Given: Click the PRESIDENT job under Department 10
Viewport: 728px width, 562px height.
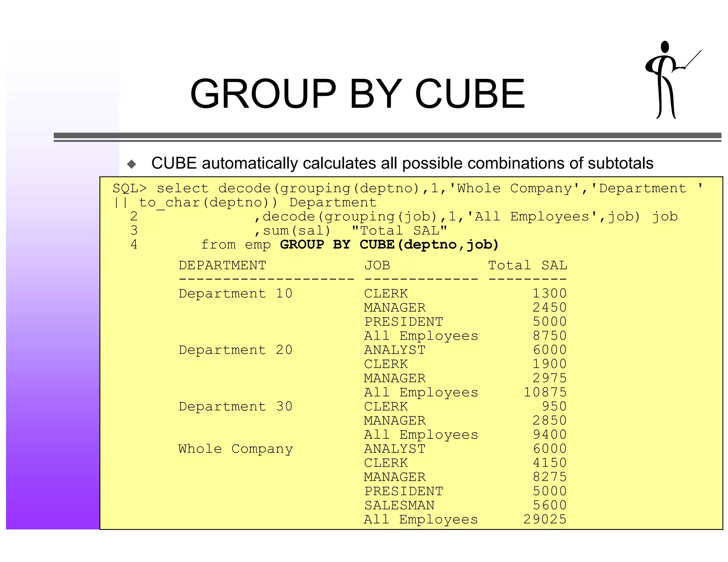Looking at the screenshot, I should 403,321.
